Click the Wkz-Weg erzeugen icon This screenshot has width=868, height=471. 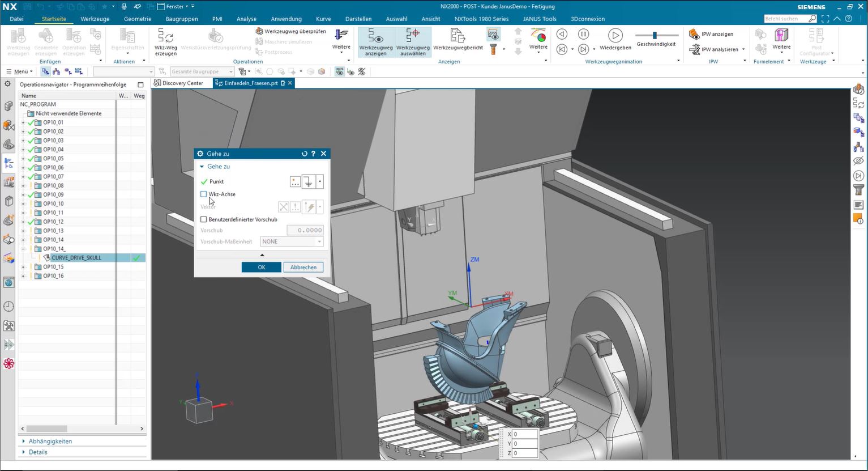[165, 36]
